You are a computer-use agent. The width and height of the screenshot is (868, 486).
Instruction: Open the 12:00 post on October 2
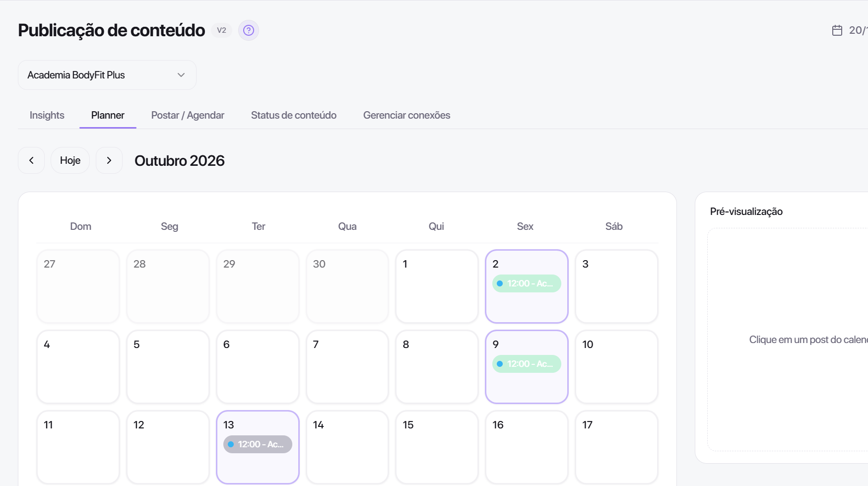(x=527, y=283)
